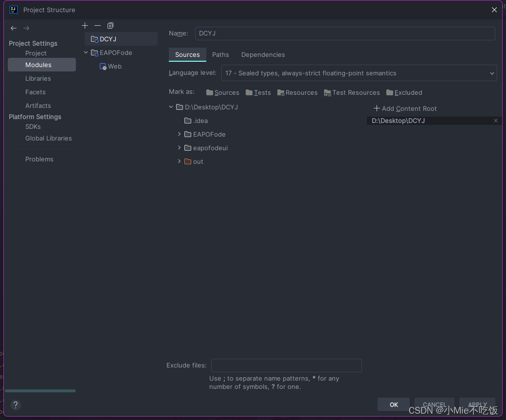Collapse the D:\Desktop\DCYJ tree node
This screenshot has height=420, width=506.
(171, 107)
